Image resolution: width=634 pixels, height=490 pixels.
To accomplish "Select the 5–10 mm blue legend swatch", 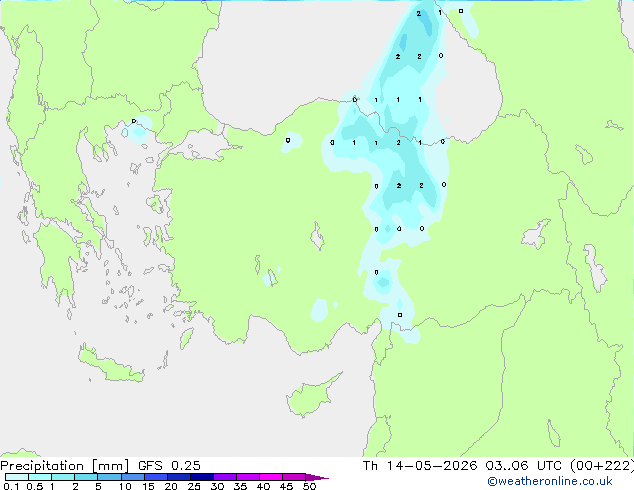I will pyautogui.click(x=109, y=477).
